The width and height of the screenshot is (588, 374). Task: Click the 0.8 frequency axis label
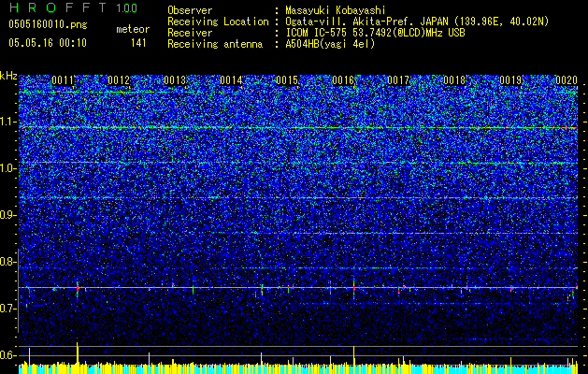tap(7, 262)
